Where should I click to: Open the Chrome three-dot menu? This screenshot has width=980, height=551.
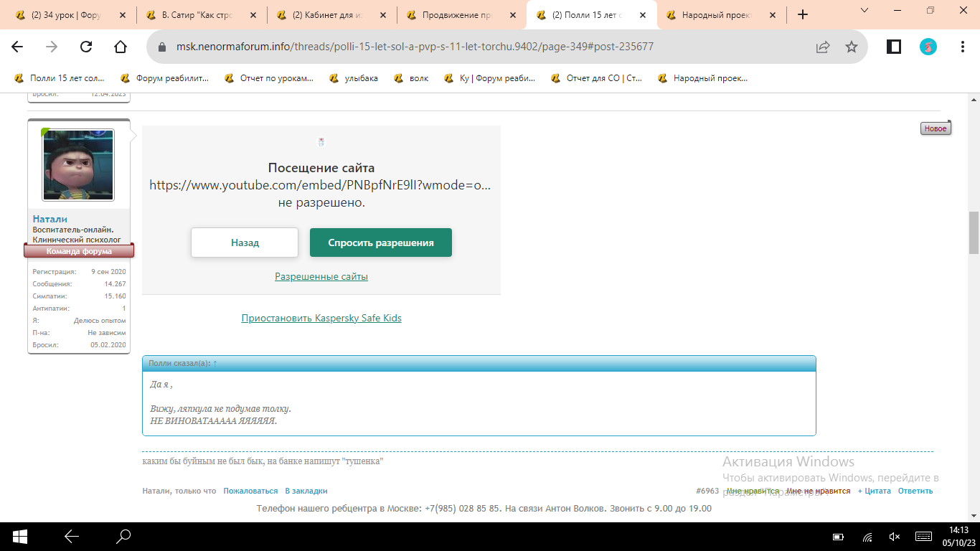[963, 47]
